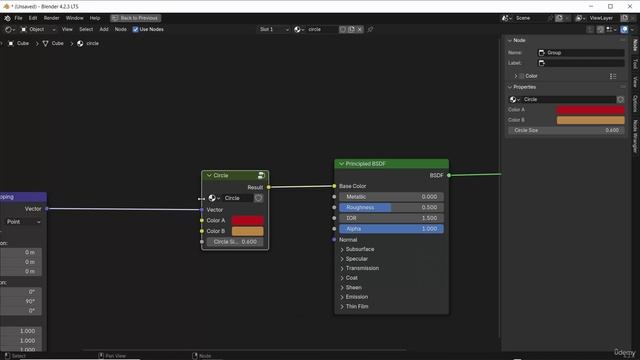Viewport: 640px width, 360px height.
Task: Click the Back to Previous button
Action: (x=136, y=18)
